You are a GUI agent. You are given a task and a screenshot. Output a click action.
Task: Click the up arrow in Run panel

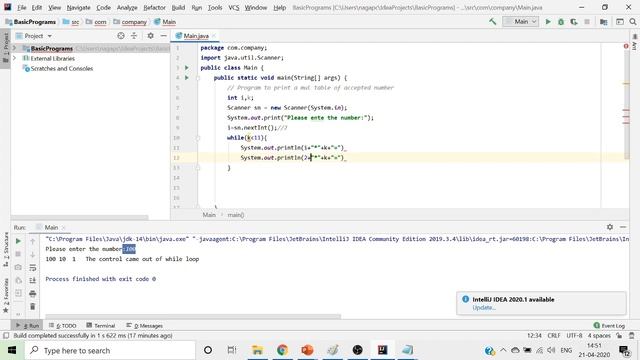pyautogui.click(x=33, y=241)
